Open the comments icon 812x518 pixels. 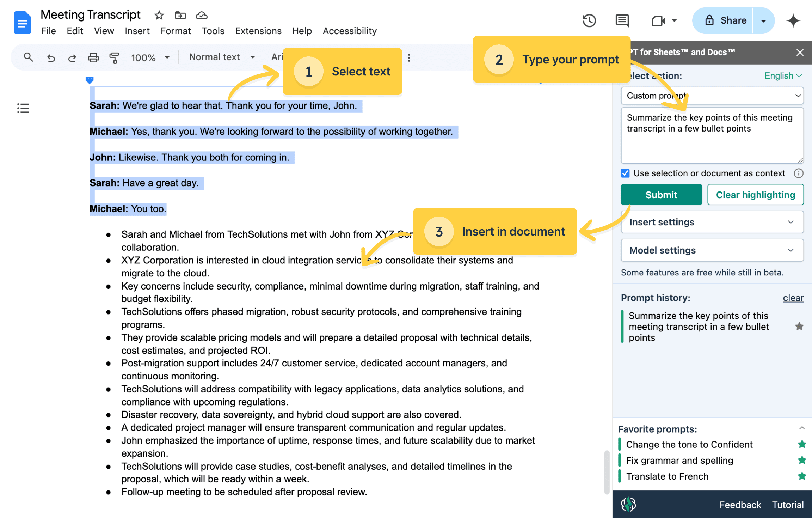[622, 20]
